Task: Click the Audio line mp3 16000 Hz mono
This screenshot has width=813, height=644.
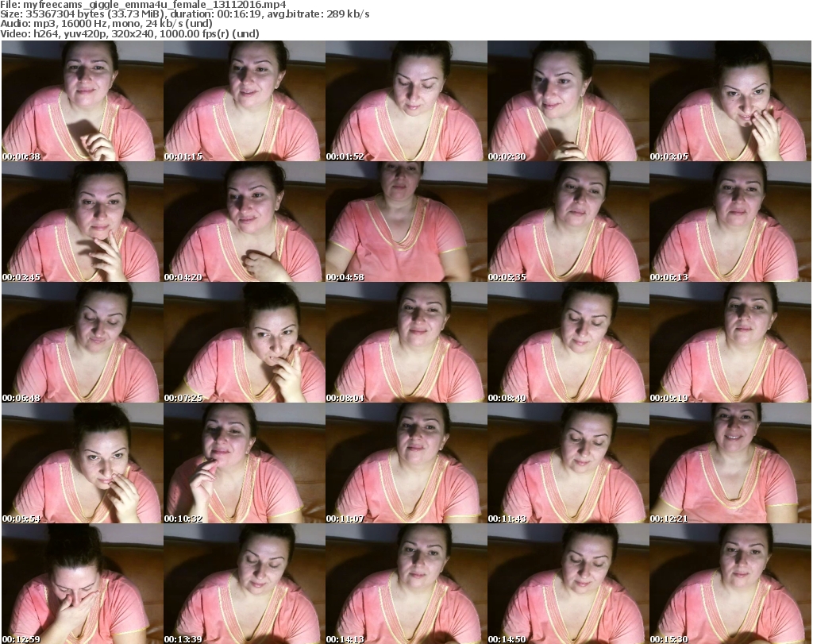Action: tap(106, 24)
